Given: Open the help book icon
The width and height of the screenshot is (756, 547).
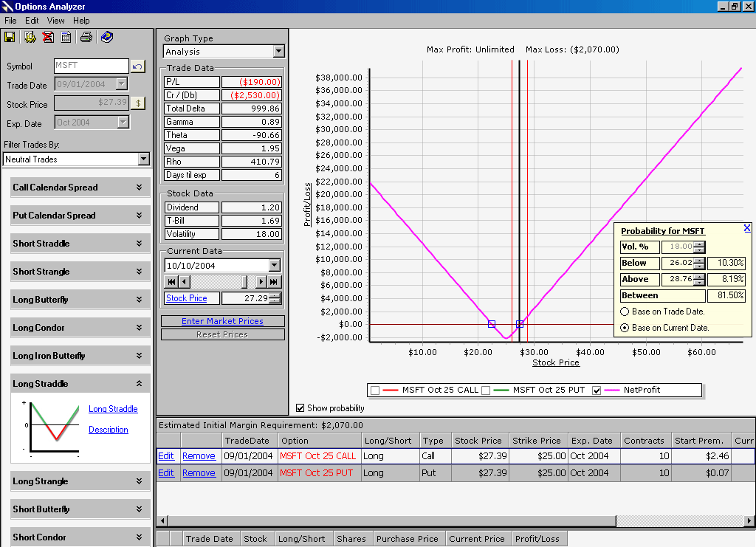Looking at the screenshot, I should pos(107,37).
